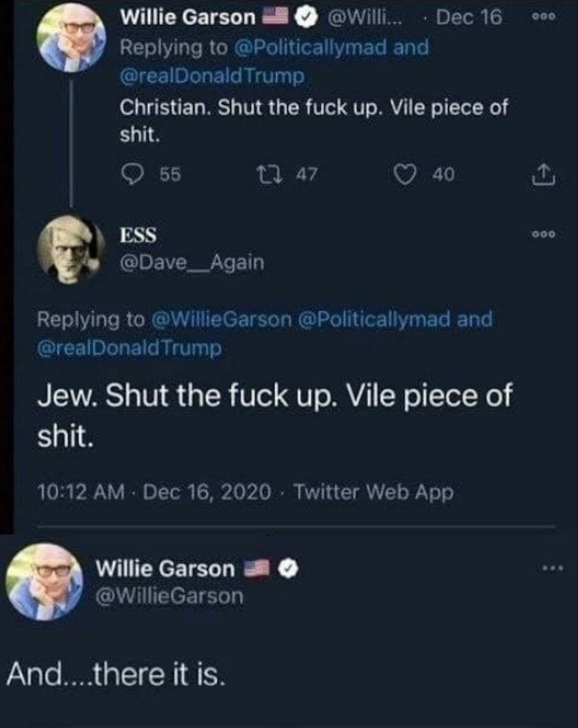
Task: Click the Dec 16 date on top tweet
Action: [x=469, y=17]
